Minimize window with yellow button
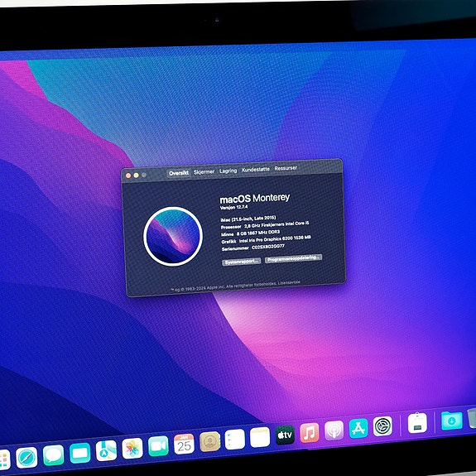 click(136, 175)
